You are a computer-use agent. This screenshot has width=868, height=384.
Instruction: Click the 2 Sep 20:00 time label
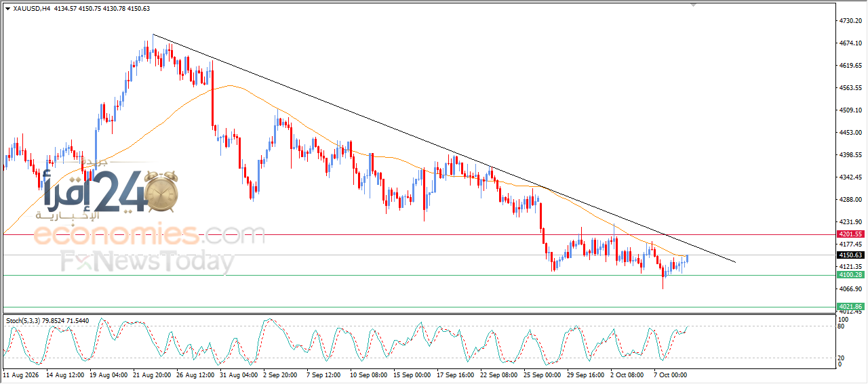coord(280,374)
